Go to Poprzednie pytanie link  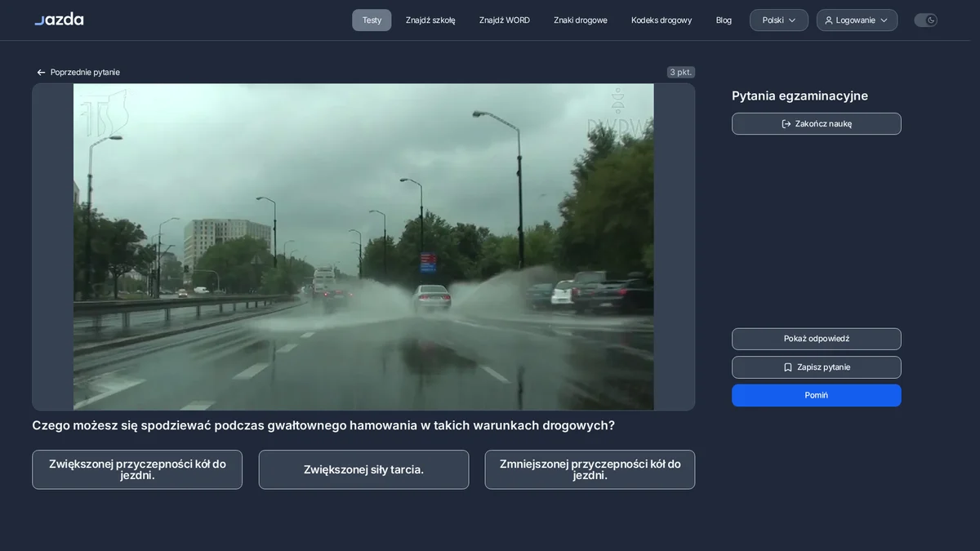(78, 73)
